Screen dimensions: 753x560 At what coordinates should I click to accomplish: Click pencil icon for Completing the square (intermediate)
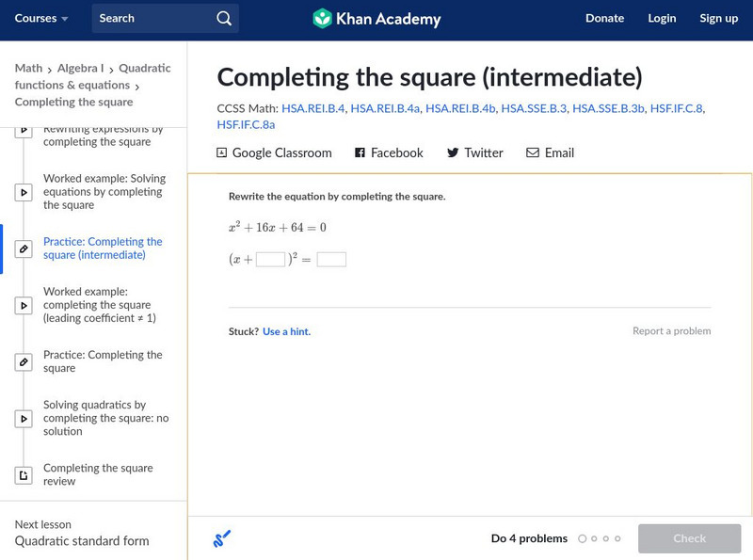24,248
